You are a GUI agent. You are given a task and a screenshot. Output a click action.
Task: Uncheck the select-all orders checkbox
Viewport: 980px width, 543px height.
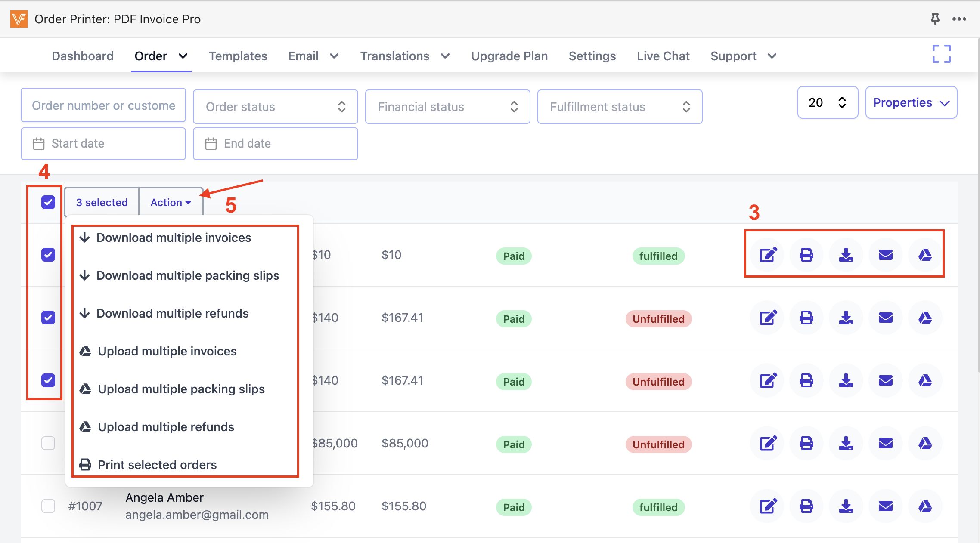click(48, 202)
